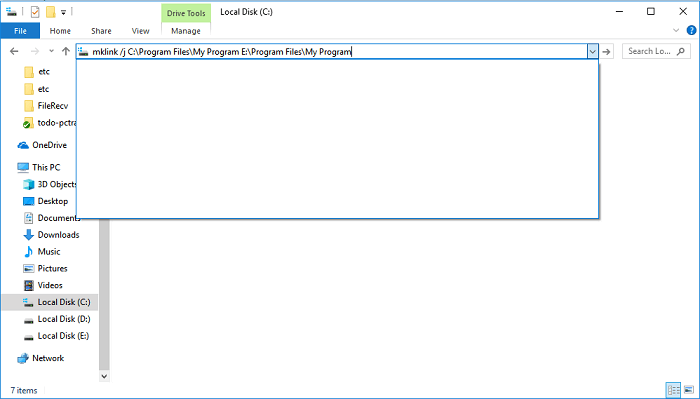This screenshot has height=399, width=700.
Task: Click the Pictures icon in sidebar
Action: [29, 269]
